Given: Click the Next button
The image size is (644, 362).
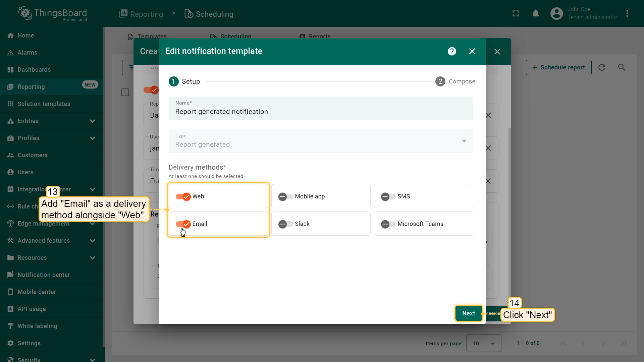Looking at the screenshot, I should coord(468,313).
